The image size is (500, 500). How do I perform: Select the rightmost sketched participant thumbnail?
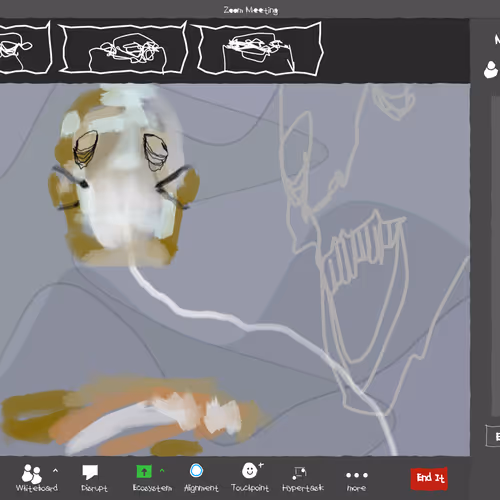[260, 49]
